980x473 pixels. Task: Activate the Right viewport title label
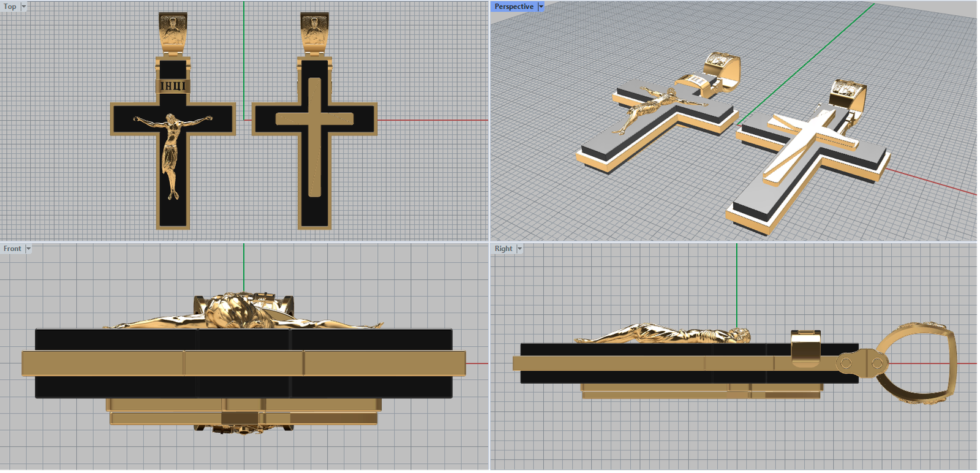pyautogui.click(x=503, y=249)
